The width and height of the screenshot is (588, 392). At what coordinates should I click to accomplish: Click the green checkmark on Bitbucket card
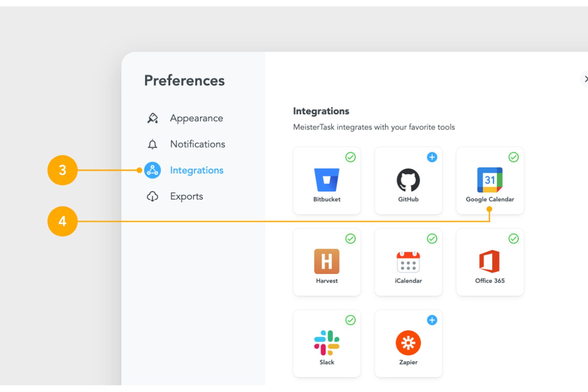click(350, 157)
